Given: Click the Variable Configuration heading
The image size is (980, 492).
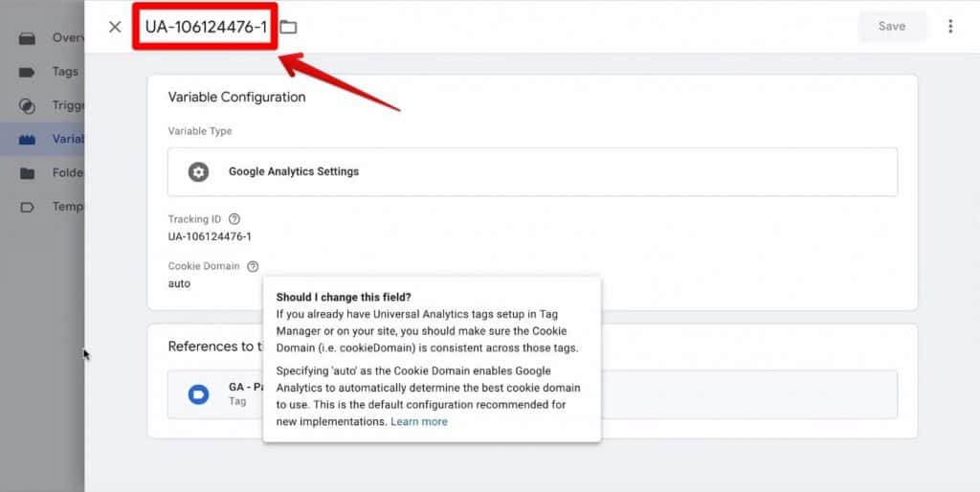Looking at the screenshot, I should 236,98.
